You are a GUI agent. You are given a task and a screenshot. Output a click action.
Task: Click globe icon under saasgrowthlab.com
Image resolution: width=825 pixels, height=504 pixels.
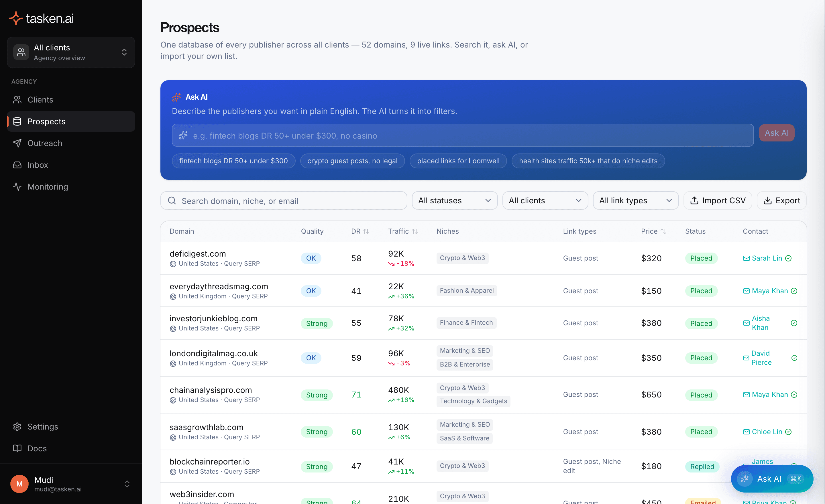coord(173,437)
